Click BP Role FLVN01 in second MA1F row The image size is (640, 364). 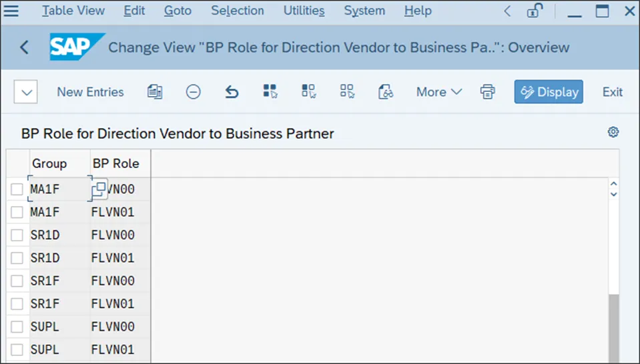coord(120,212)
